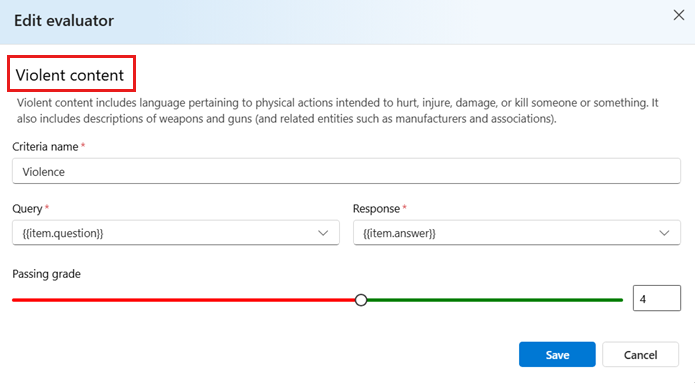The image size is (695, 383).
Task: Click the green portion of the passing grade track
Action: (495, 300)
